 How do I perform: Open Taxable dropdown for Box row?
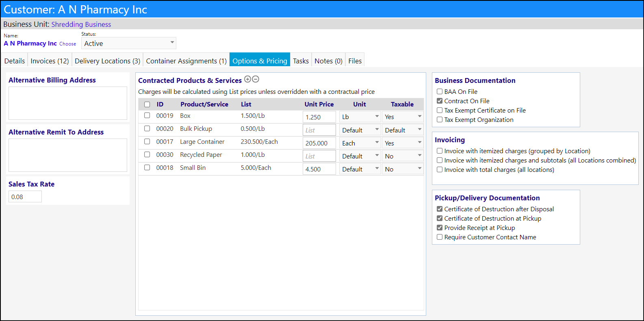click(403, 117)
